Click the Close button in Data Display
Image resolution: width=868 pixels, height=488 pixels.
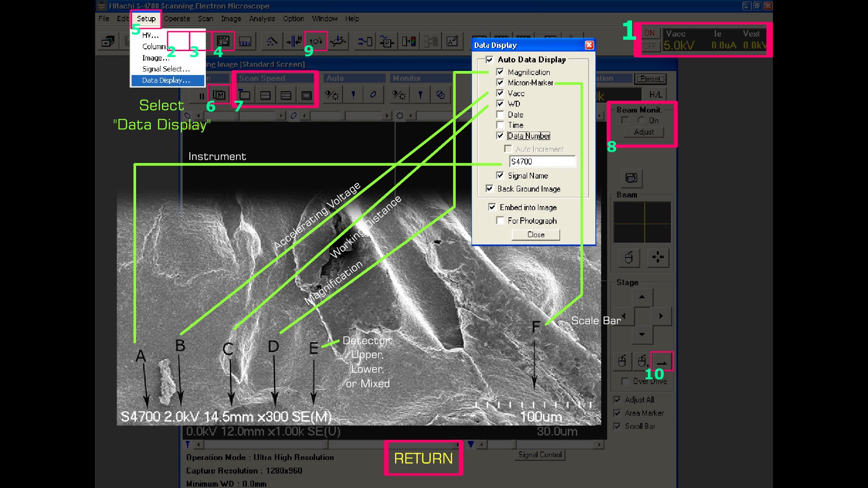pyautogui.click(x=536, y=235)
